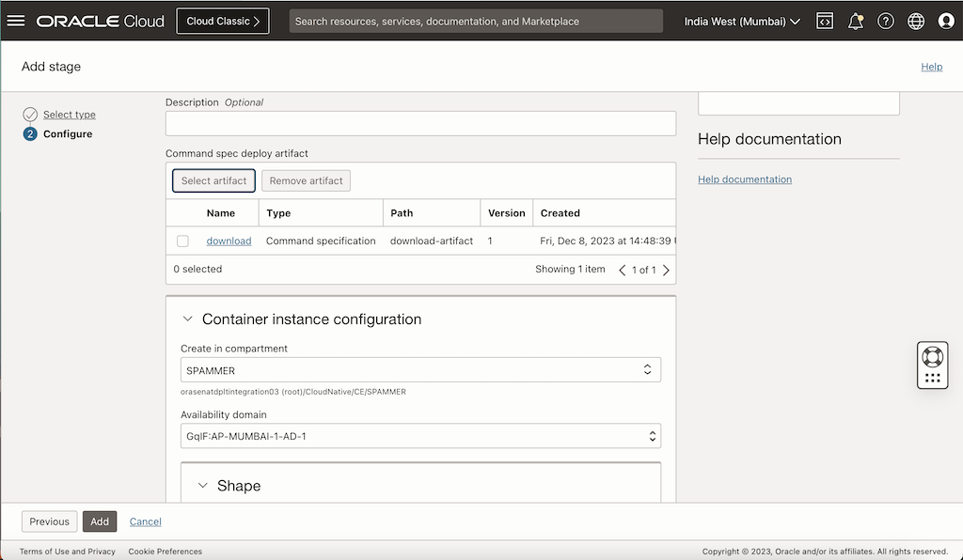Select the download artifact checkbox
Image resolution: width=963 pixels, height=560 pixels.
[182, 241]
